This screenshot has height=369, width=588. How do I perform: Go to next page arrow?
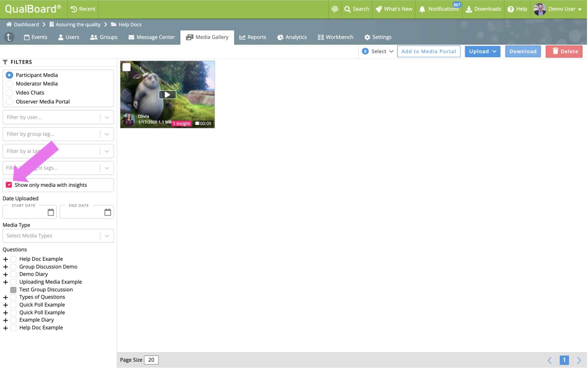[579, 360]
